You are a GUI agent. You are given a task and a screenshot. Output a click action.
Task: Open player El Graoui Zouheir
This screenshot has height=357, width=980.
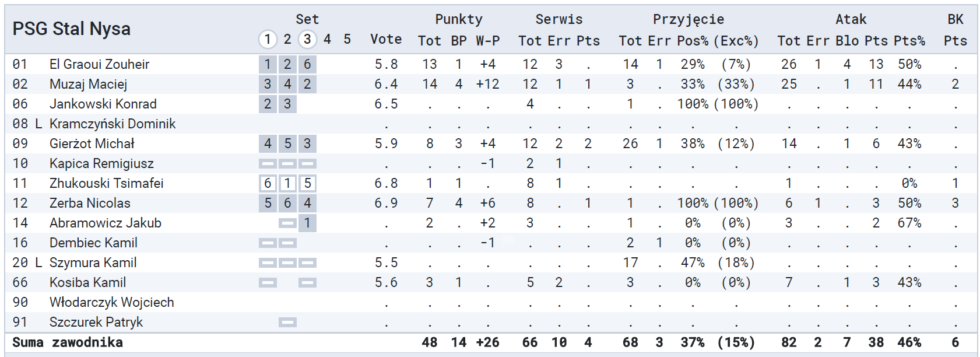(99, 64)
